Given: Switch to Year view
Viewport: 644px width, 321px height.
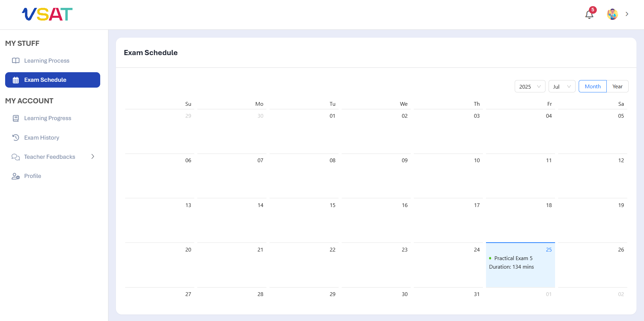Looking at the screenshot, I should click(617, 87).
